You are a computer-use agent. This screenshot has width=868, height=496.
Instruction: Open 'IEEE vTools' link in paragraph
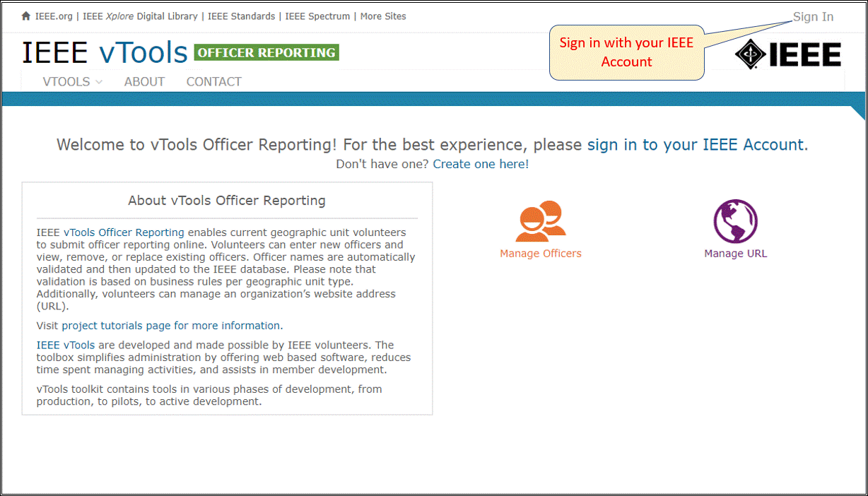[x=66, y=346]
